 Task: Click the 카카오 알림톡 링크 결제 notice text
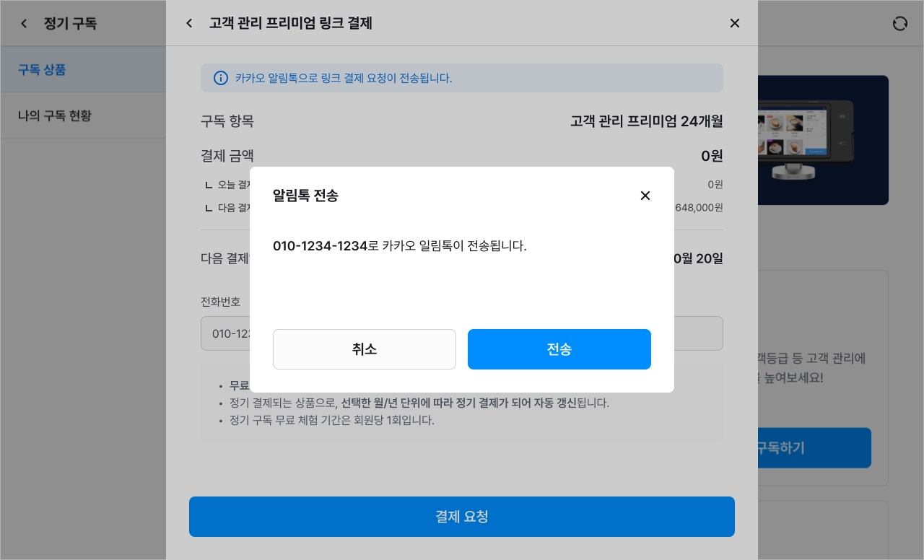click(x=344, y=78)
